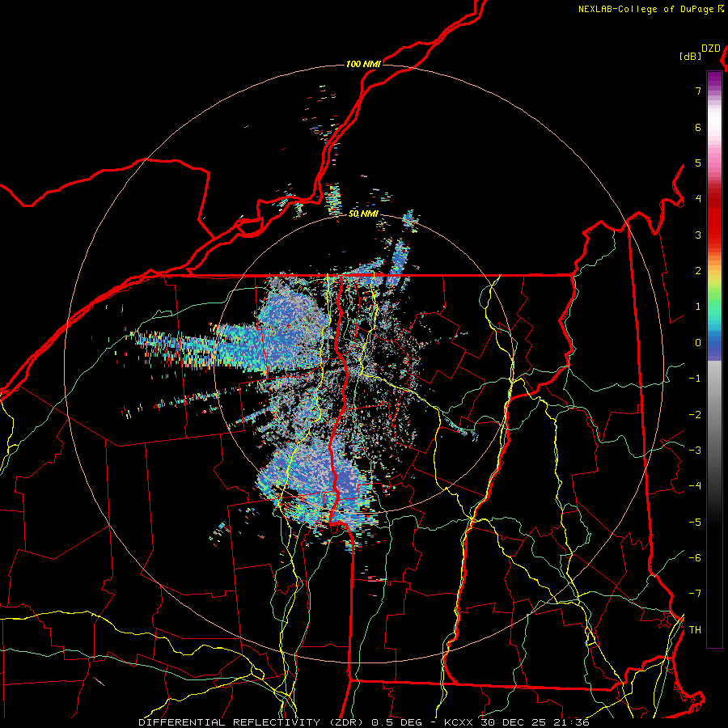The width and height of the screenshot is (728, 728).
Task: Click the -1 value on the color scale
Action: [695, 379]
